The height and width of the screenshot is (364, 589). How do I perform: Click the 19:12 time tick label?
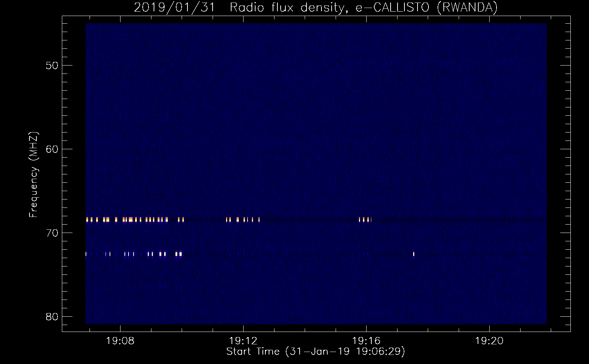pos(243,341)
